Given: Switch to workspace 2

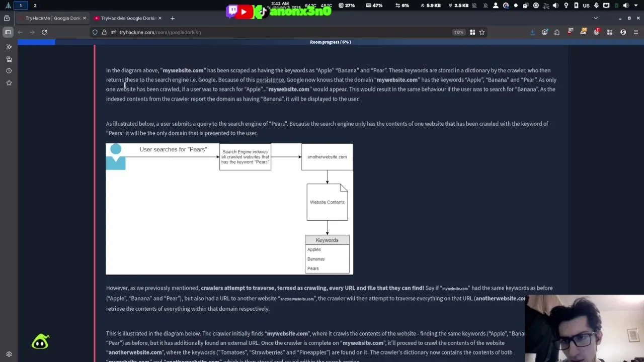Looking at the screenshot, I should (x=35, y=6).
